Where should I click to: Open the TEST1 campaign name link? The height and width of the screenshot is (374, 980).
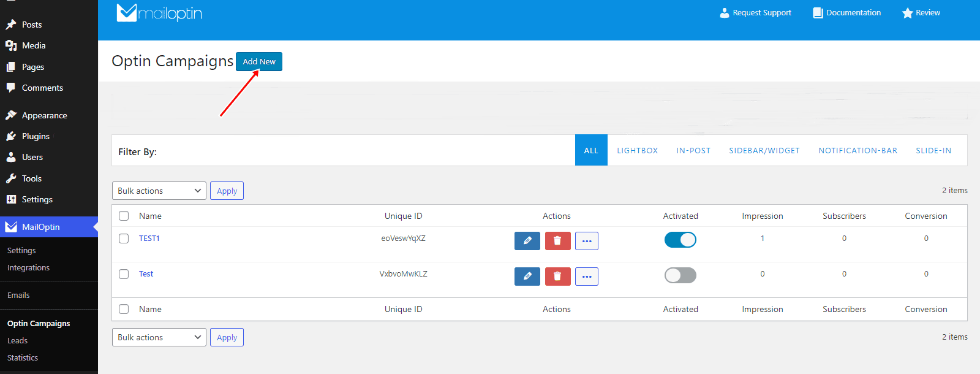(149, 239)
